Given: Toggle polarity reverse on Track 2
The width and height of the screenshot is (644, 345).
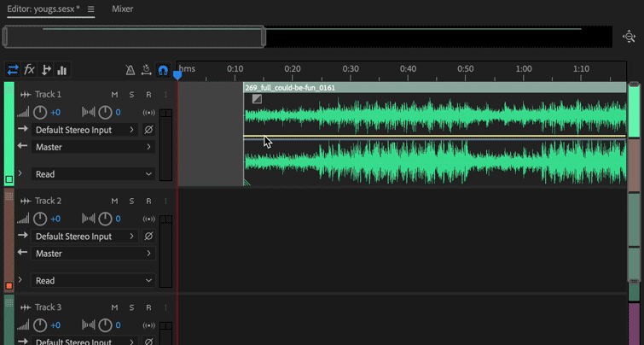Looking at the screenshot, I should coord(148,237).
